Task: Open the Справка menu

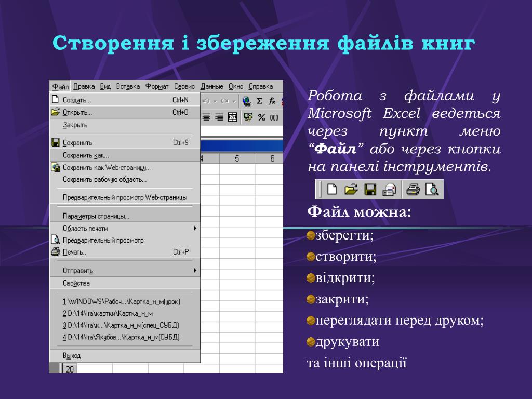Action: click(x=261, y=87)
